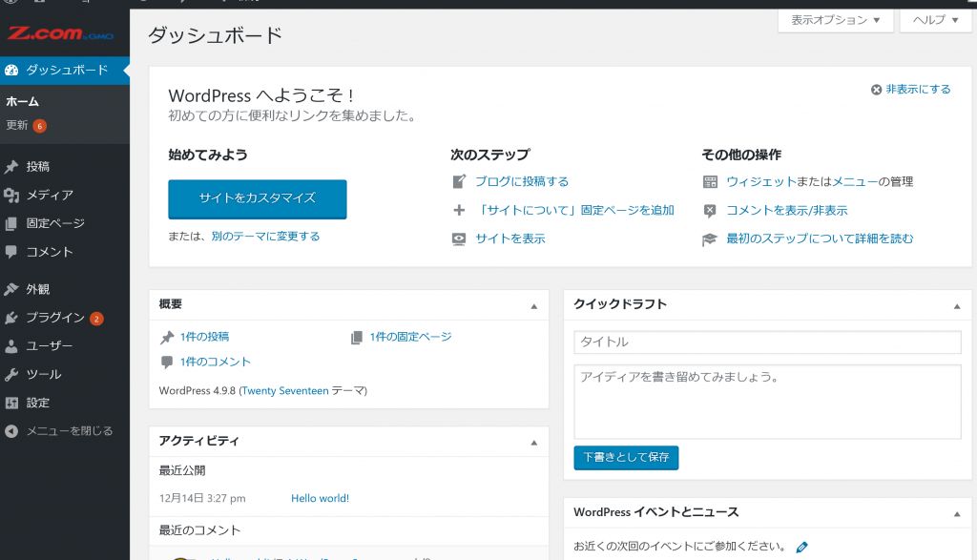
Task: Click the サイトを表示 link
Action: coord(509,239)
